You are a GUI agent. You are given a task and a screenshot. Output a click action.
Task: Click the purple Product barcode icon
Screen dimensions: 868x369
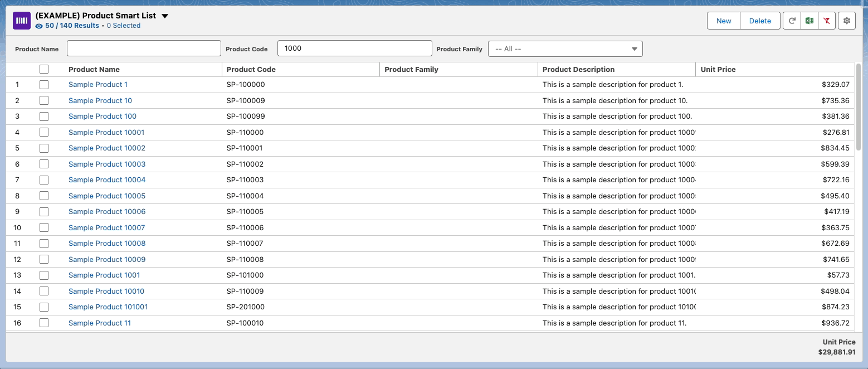pyautogui.click(x=22, y=21)
